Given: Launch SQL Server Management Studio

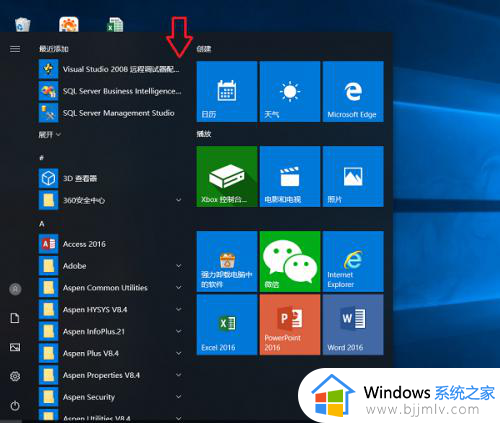Looking at the screenshot, I should (x=110, y=113).
